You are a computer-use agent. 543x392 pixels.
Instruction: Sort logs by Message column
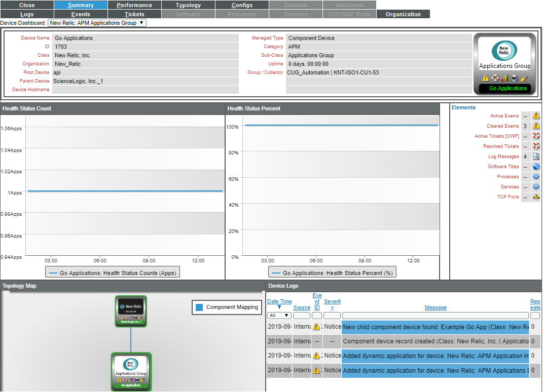click(x=436, y=307)
